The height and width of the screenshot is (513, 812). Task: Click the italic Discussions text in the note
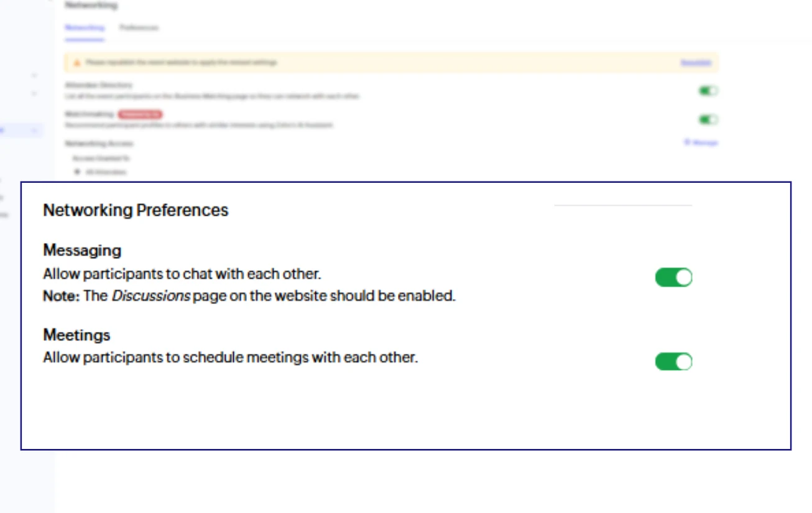point(150,296)
